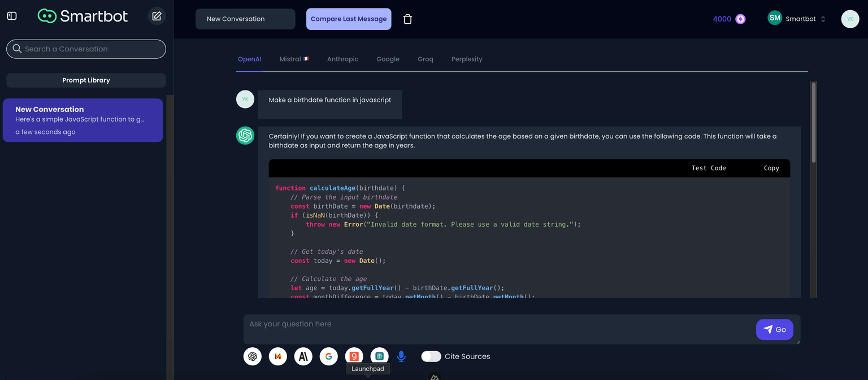Select the OpenAI model icon below the input
Image resolution: width=868 pixels, height=380 pixels.
click(252, 356)
